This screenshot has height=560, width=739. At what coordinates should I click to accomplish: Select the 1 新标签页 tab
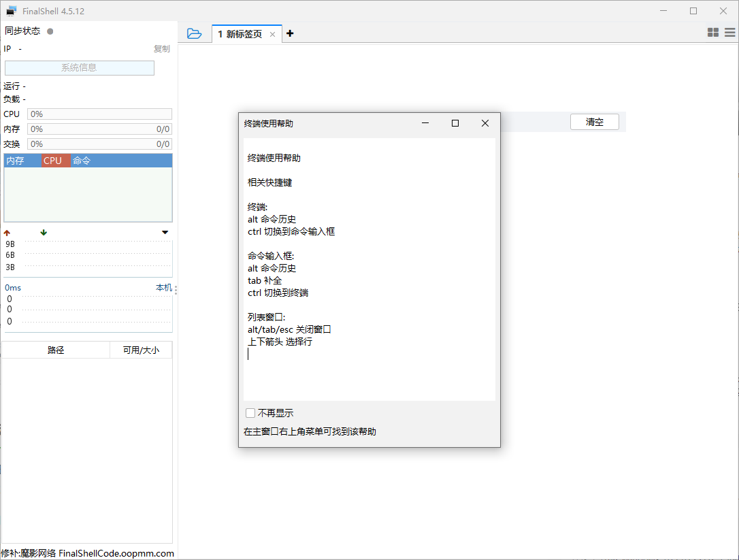click(x=240, y=34)
